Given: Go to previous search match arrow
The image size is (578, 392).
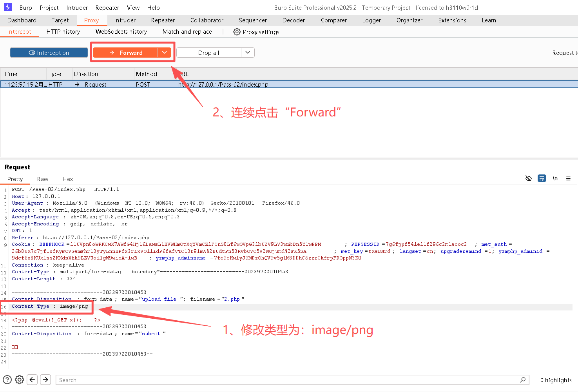Looking at the screenshot, I should pos(33,379).
